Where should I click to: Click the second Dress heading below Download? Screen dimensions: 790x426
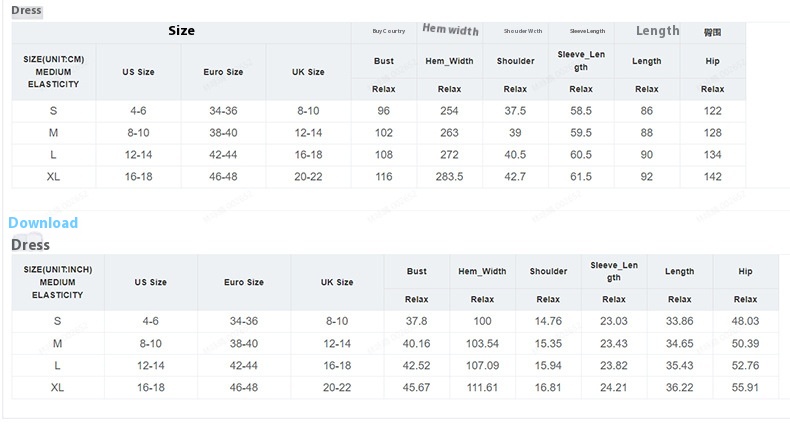click(x=30, y=244)
